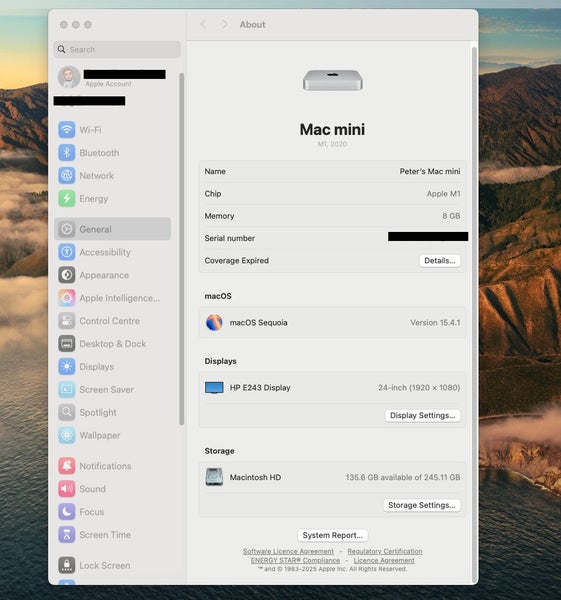
Task: Select General gear icon in sidebar
Action: [x=67, y=229]
